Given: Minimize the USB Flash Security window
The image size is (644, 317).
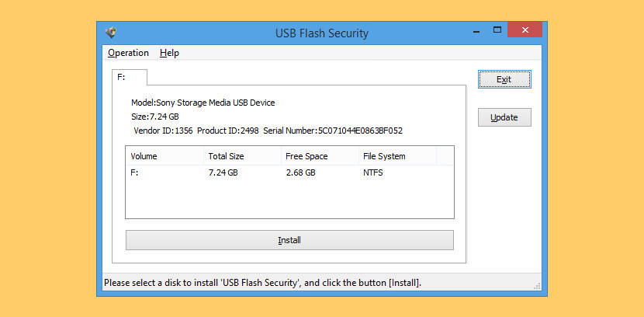Looking at the screenshot, I should (477, 31).
